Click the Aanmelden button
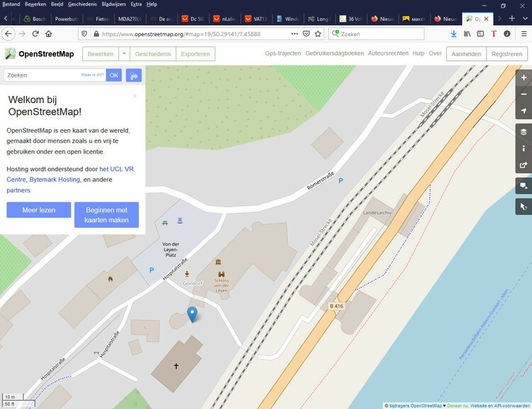Screen dimensions: 532x409 tap(466, 54)
